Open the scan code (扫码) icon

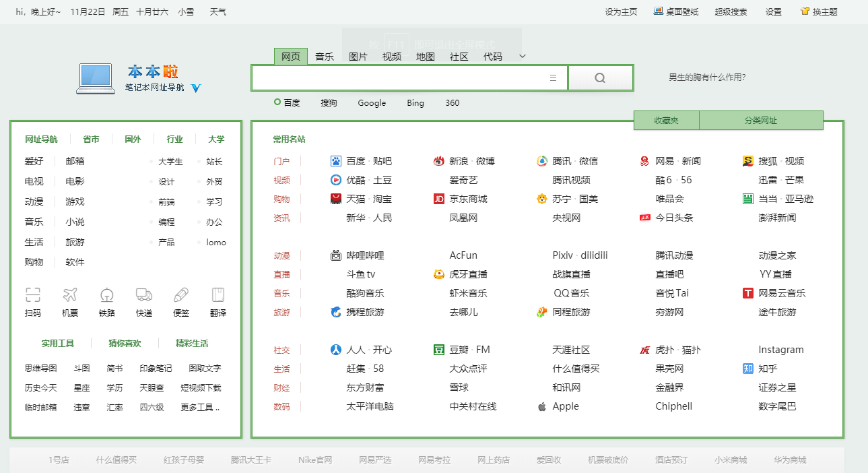[x=33, y=295]
